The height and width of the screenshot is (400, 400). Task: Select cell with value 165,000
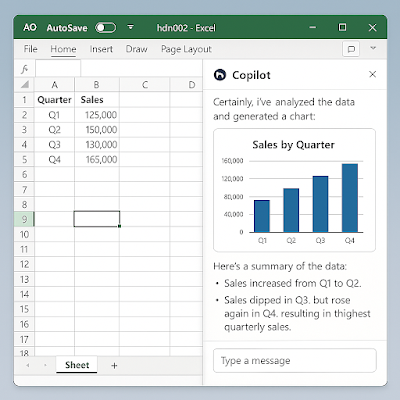click(97, 160)
